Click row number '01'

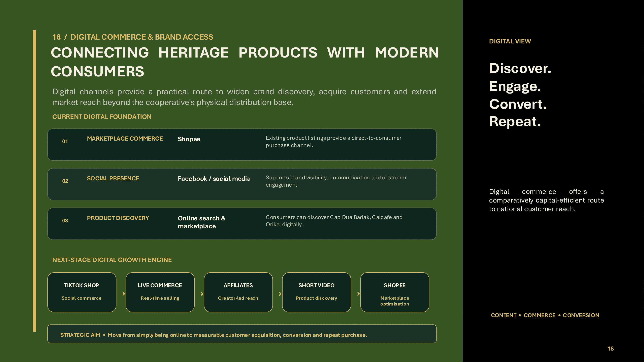[65, 141]
